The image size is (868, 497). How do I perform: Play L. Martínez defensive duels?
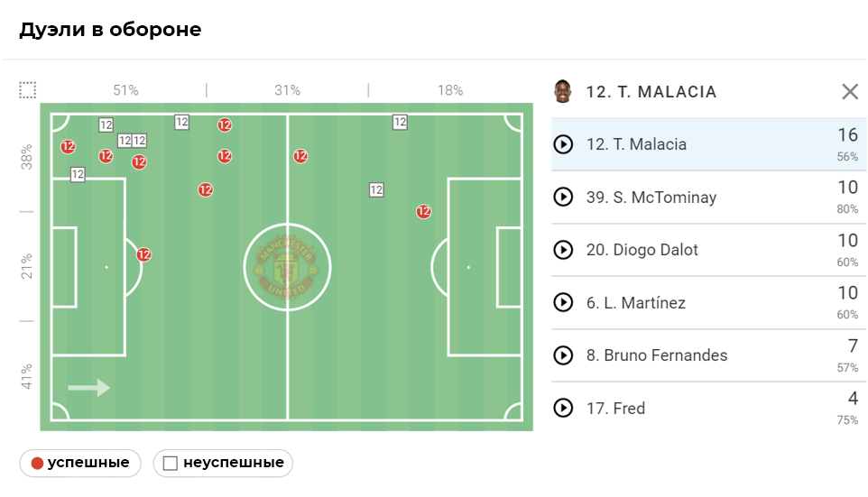coord(563,303)
